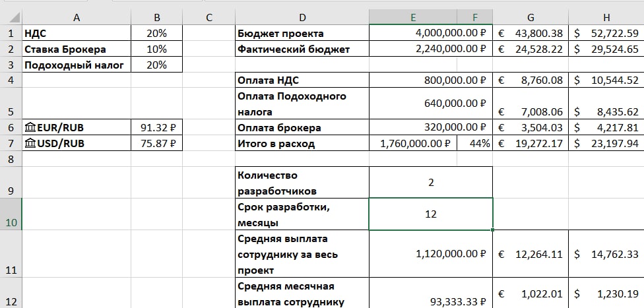Select the developers count cell showing 2
644x308 pixels.
(x=431, y=183)
